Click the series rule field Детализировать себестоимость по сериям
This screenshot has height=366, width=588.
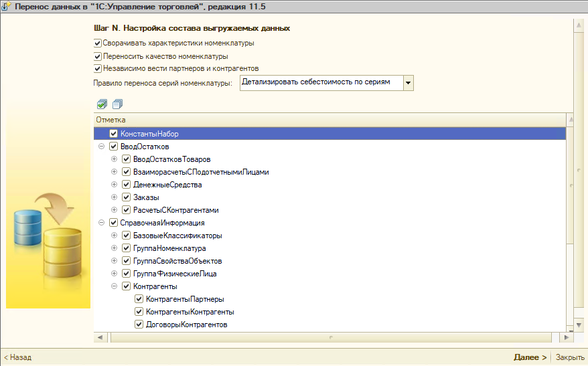click(x=321, y=83)
